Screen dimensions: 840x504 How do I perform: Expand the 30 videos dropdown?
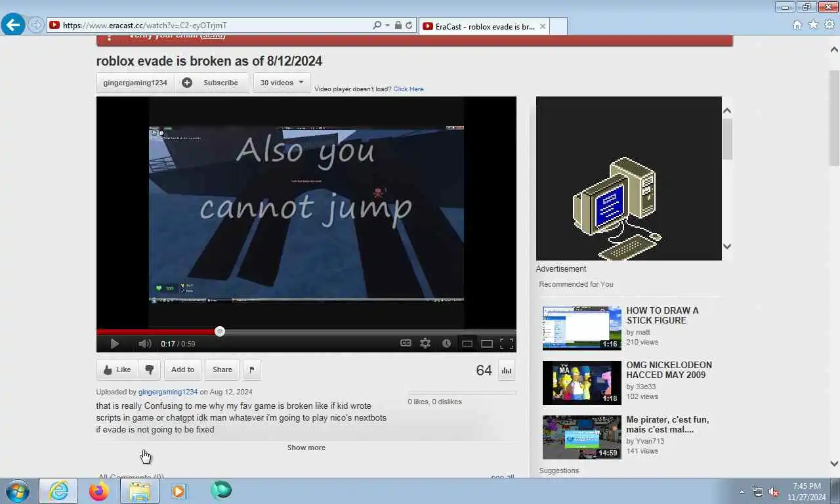click(x=282, y=83)
